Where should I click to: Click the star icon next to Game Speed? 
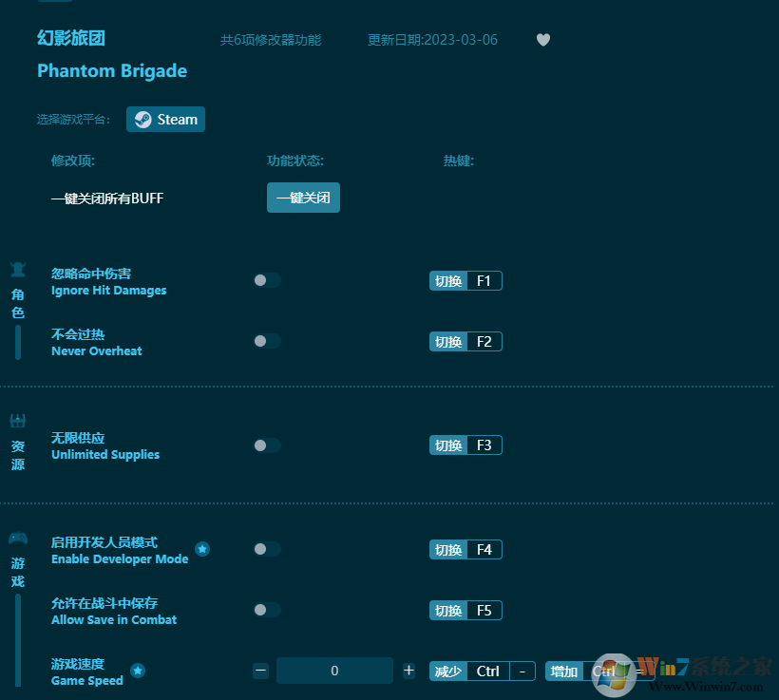[x=138, y=671]
